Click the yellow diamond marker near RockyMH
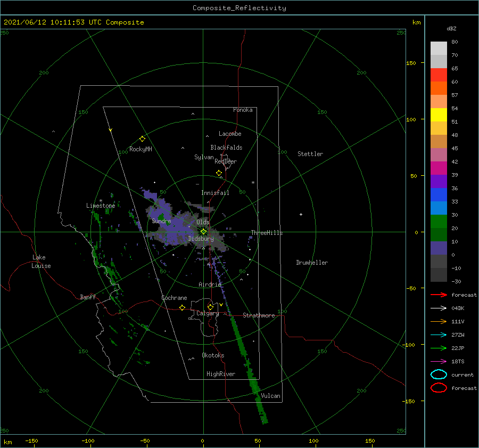 (x=142, y=139)
